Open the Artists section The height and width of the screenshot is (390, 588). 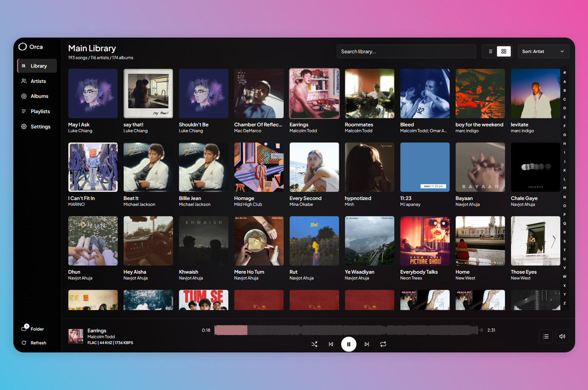(37, 81)
